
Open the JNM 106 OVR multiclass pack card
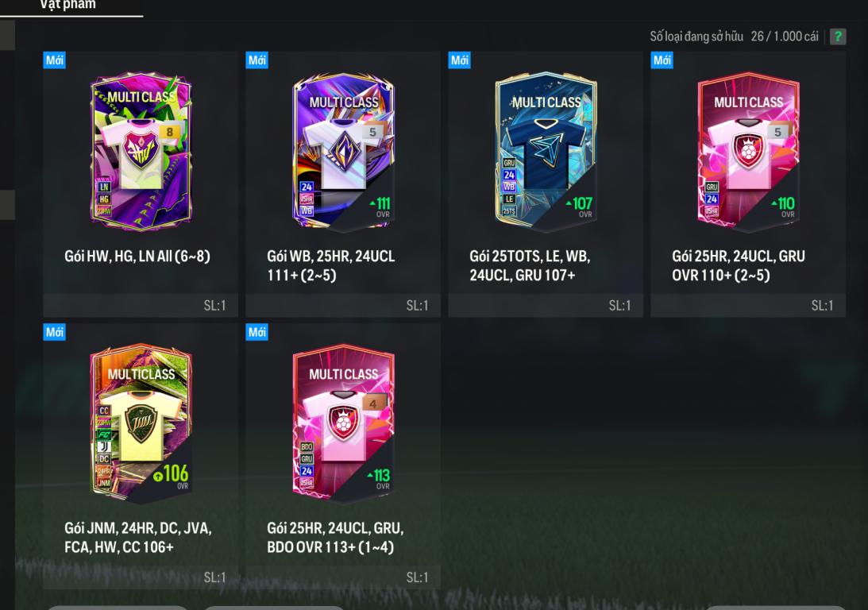141,456
